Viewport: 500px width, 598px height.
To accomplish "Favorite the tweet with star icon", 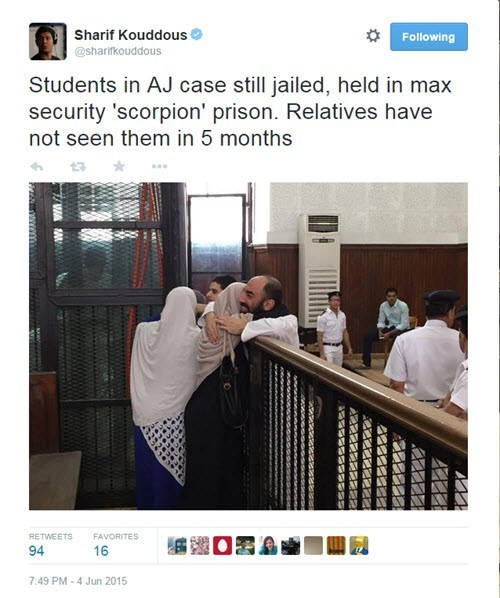I will click(119, 166).
